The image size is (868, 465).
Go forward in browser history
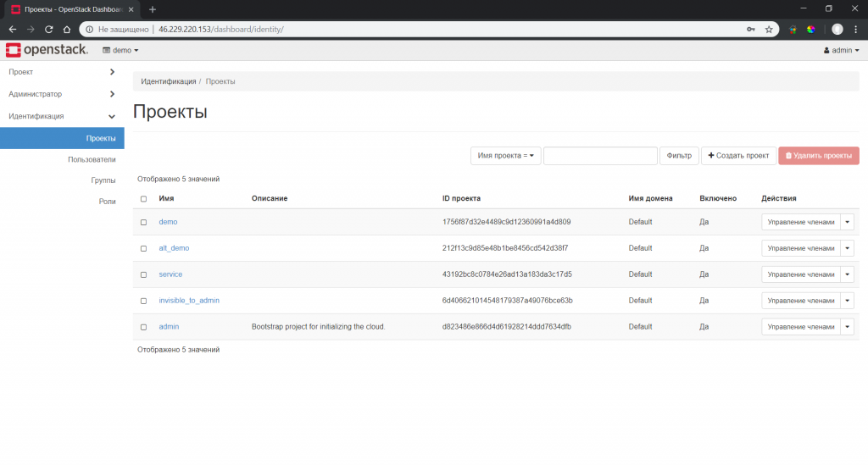[x=31, y=30]
